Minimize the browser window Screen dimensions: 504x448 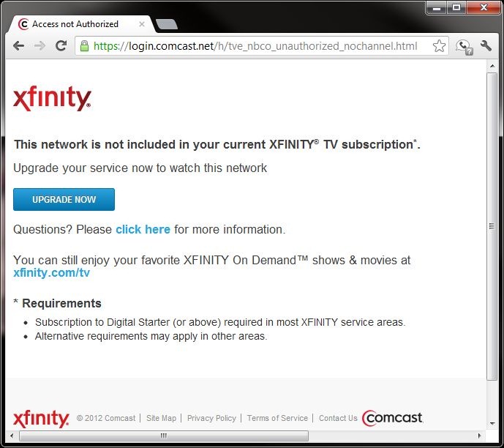click(x=437, y=7)
